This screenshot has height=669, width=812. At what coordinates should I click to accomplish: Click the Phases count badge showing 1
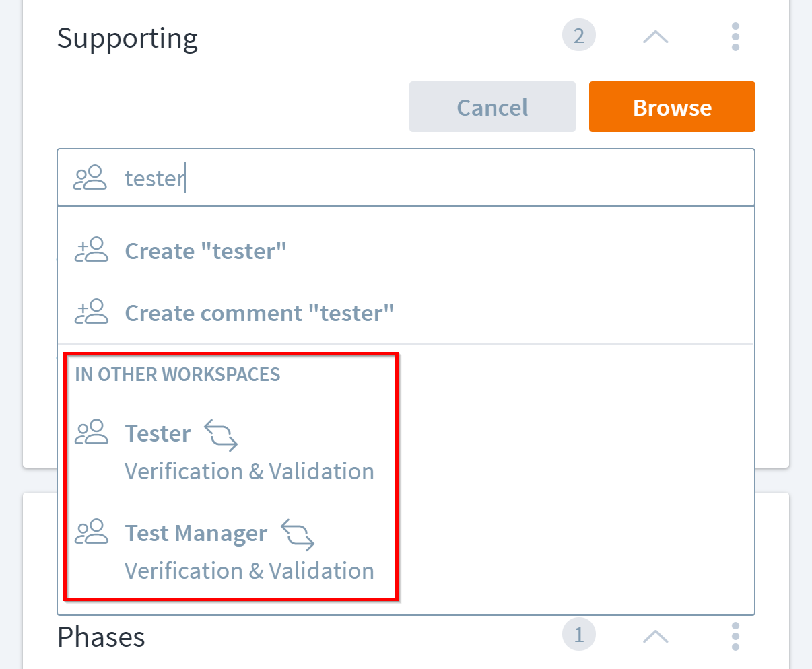coord(578,635)
